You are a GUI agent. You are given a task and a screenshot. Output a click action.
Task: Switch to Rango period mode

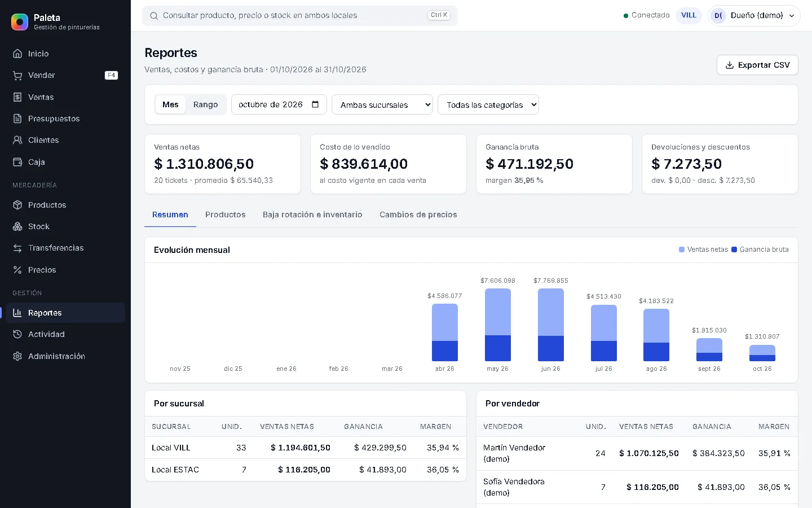tap(205, 104)
